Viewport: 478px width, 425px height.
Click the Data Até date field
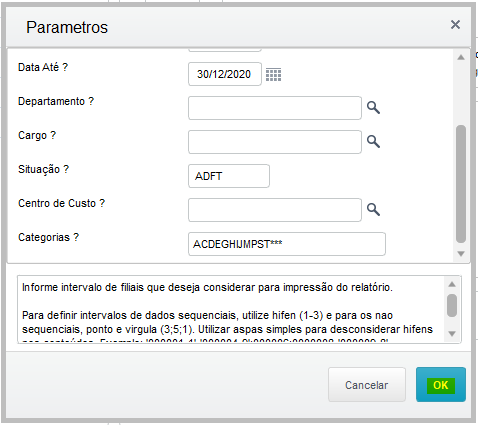click(x=225, y=74)
